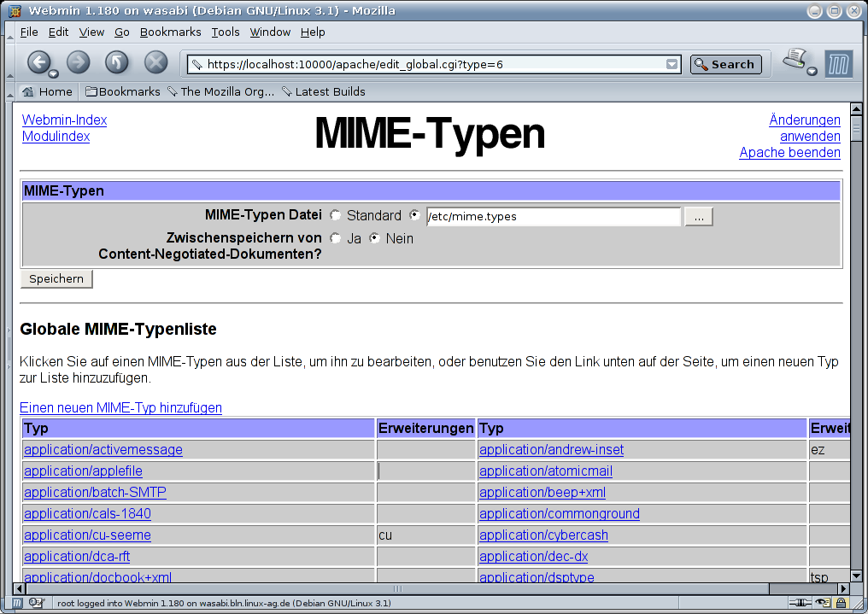
Task: Open application/commonground MIME type
Action: 560,514
